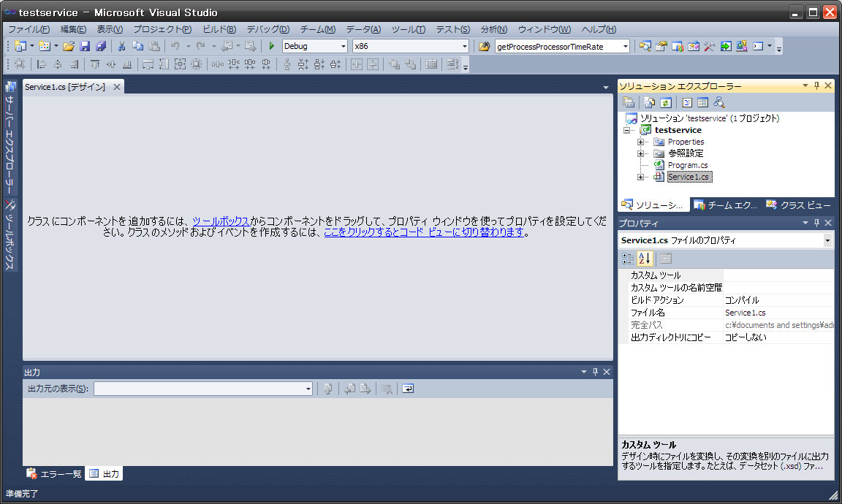Open Toolbox hammer and wrench icon
This screenshot has height=504, width=842.
click(x=710, y=46)
